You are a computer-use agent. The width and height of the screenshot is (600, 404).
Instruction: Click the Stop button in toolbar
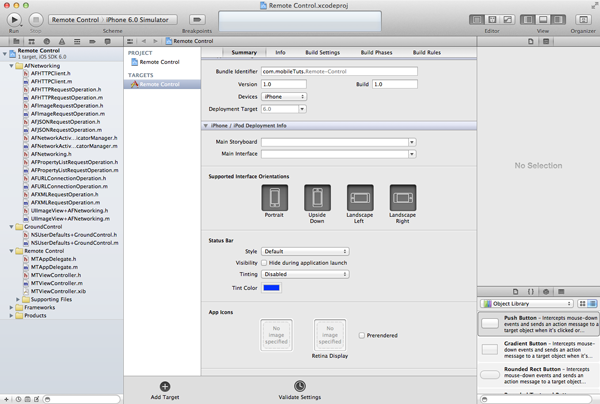point(36,20)
